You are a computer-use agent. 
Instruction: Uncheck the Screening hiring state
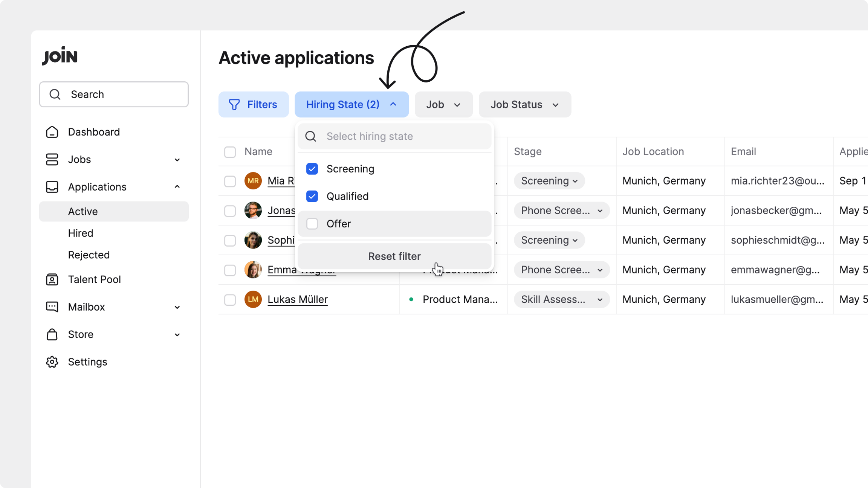coord(312,169)
